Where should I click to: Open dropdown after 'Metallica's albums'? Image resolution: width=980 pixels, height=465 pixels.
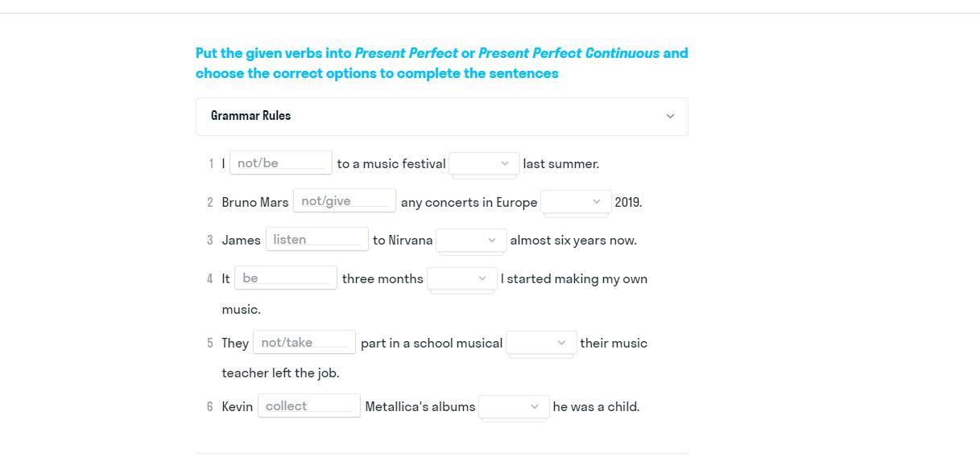(514, 407)
